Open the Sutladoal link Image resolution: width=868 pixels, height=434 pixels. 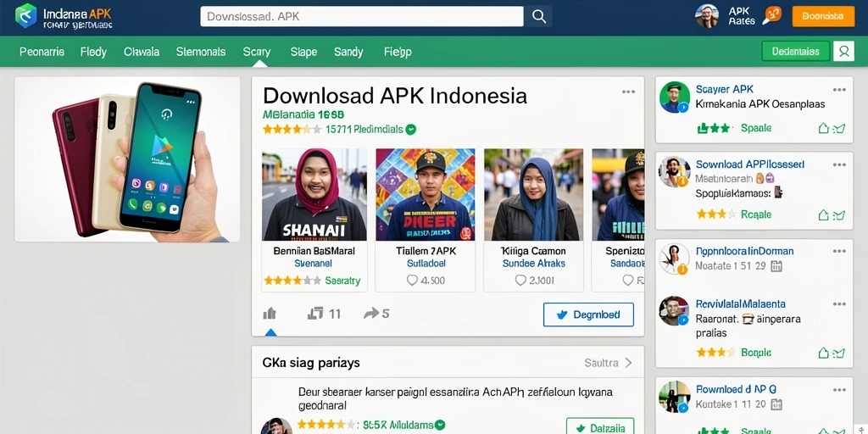pos(426,264)
